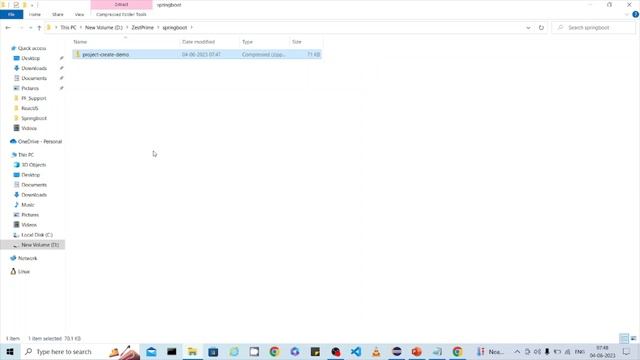The height and width of the screenshot is (360, 640).
Task: Go up one folder level arrow
Action: pos(39,28)
